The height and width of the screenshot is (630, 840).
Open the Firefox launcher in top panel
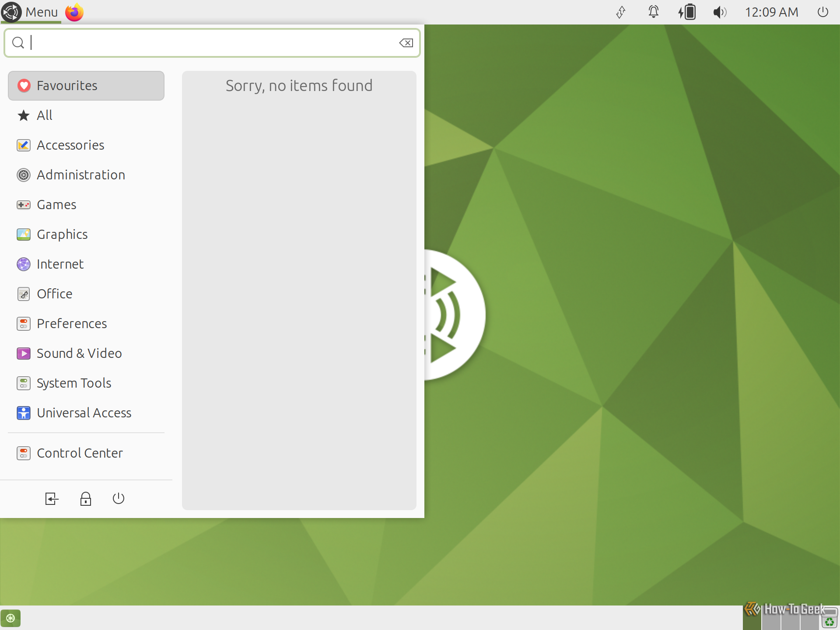[74, 12]
